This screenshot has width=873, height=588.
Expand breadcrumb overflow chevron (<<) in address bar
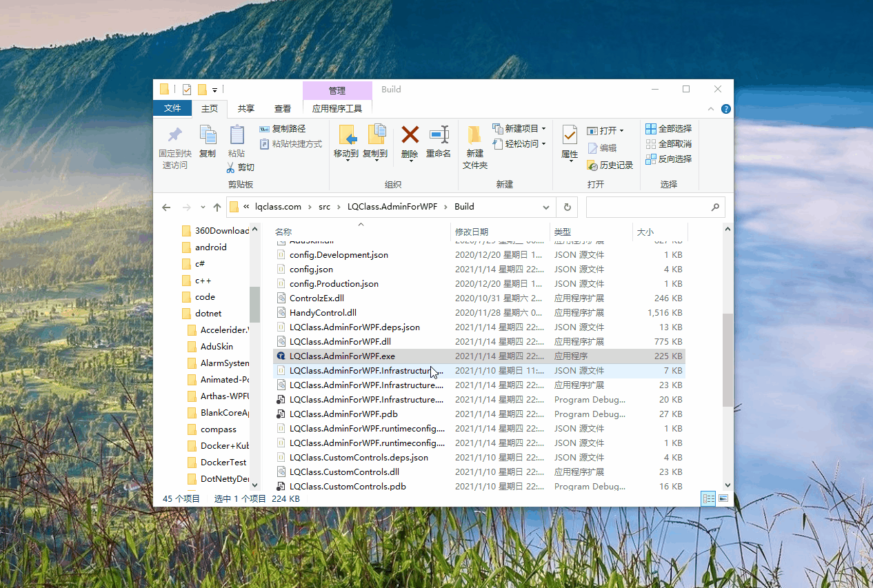pos(246,207)
